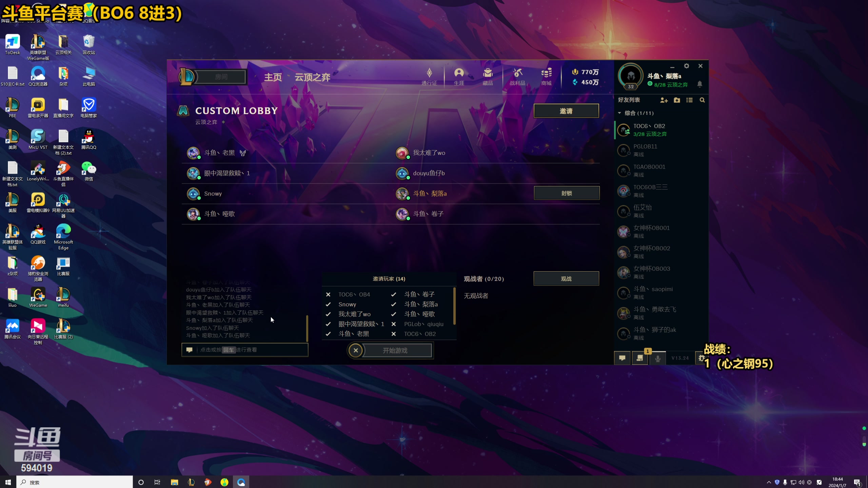
Task: Click the Windows search box
Action: pyautogui.click(x=75, y=482)
